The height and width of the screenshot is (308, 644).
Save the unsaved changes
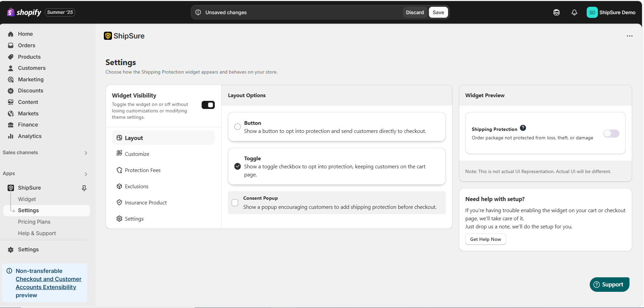(x=438, y=12)
